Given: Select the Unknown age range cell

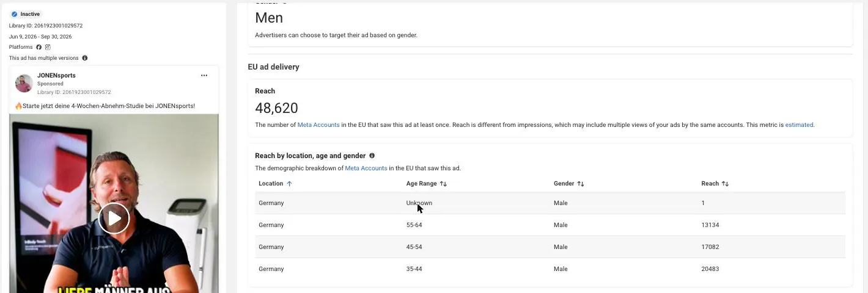Looking at the screenshot, I should tap(419, 203).
